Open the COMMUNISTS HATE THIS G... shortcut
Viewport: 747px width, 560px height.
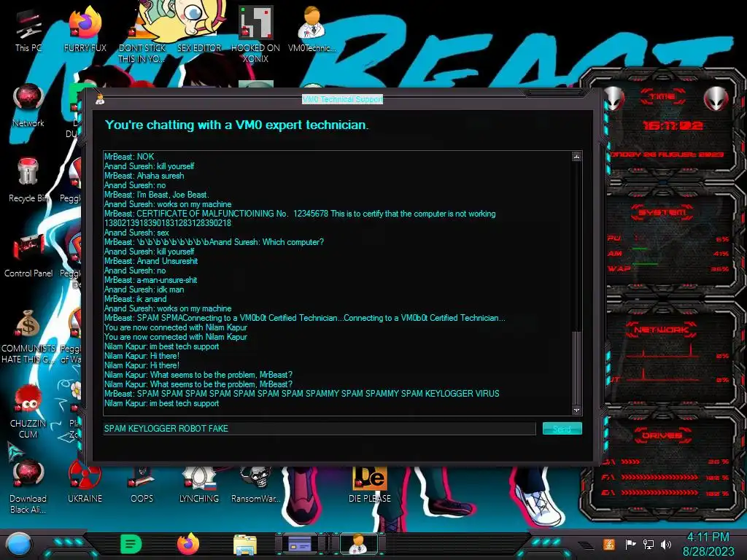pos(28,335)
